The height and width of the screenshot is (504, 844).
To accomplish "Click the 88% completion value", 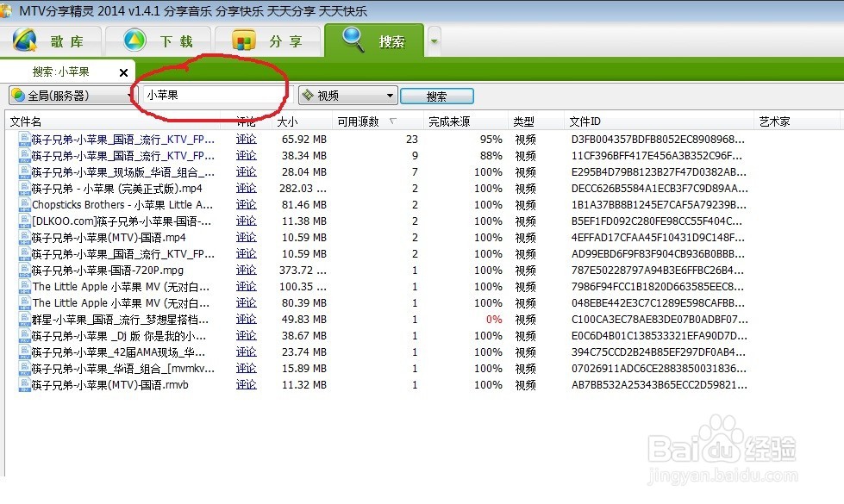I will coord(491,155).
